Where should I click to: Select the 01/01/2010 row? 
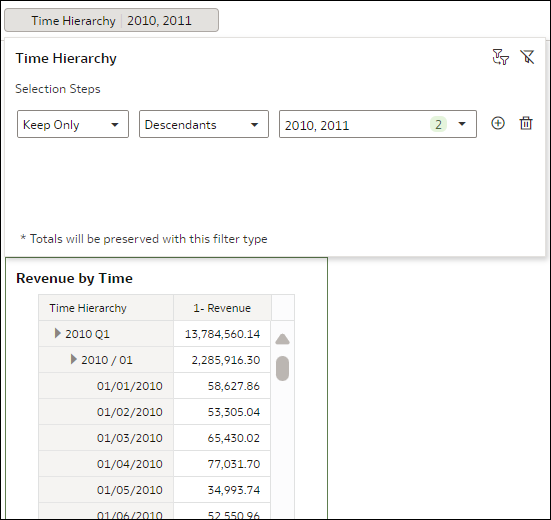[x=155, y=386]
